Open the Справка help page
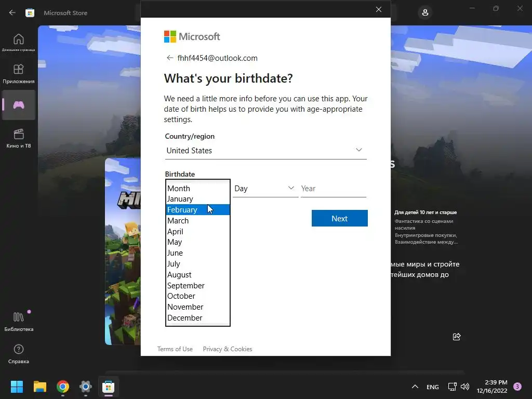Viewport: 532px width, 399px height. coord(18,354)
